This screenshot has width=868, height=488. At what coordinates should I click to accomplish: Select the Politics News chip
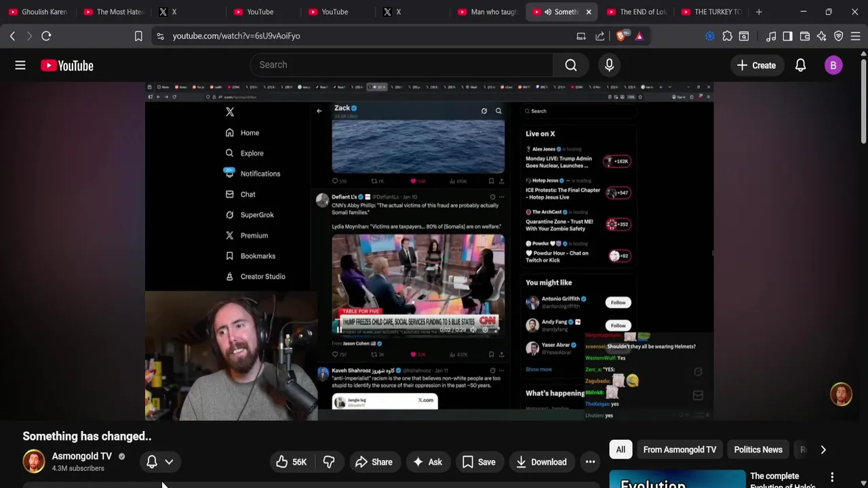tap(758, 449)
